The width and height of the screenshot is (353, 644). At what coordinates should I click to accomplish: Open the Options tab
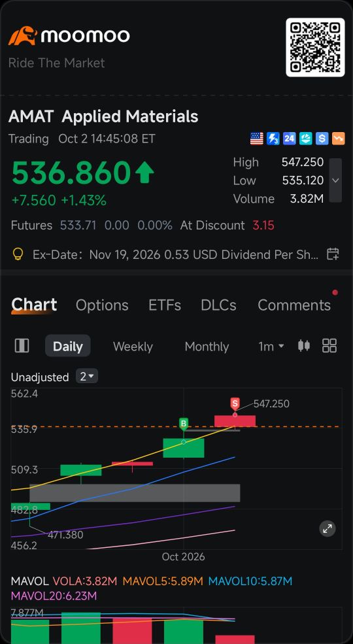[102, 305]
